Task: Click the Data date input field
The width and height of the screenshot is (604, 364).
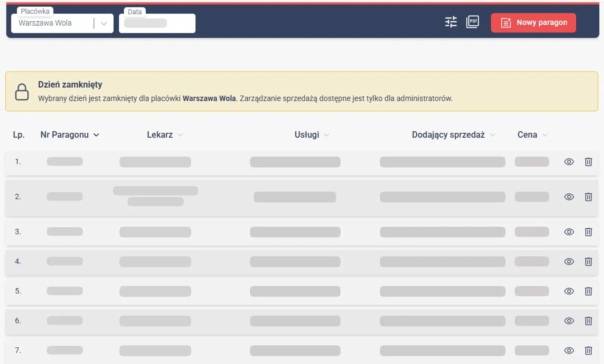Action: pos(157,23)
